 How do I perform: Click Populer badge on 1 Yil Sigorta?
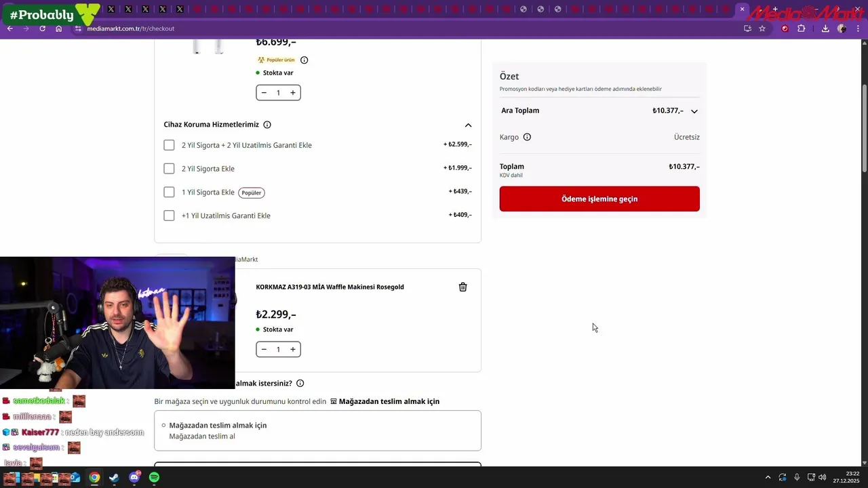click(252, 193)
